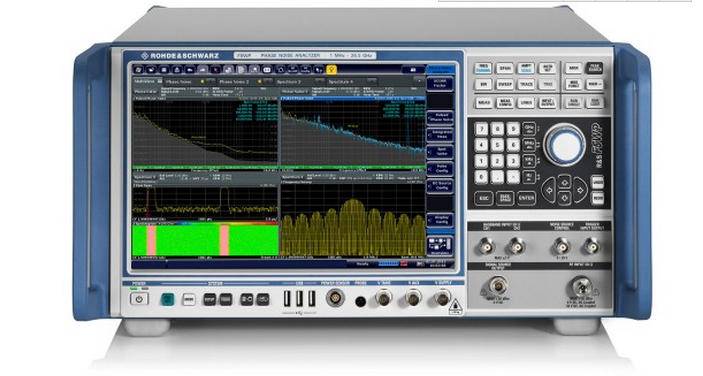Screen dimensions: 703x376
Task: Click the Overview softkey icon
Action: [x=440, y=246]
